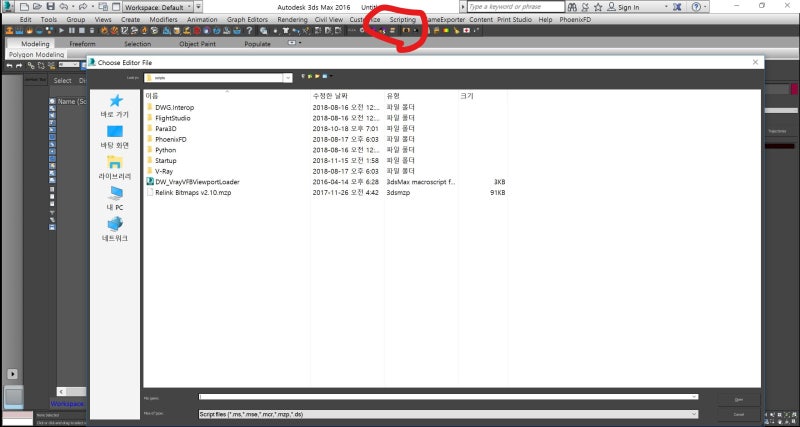Viewport: 800px width, 427px height.
Task: Click Sign In link
Action: [628, 7]
